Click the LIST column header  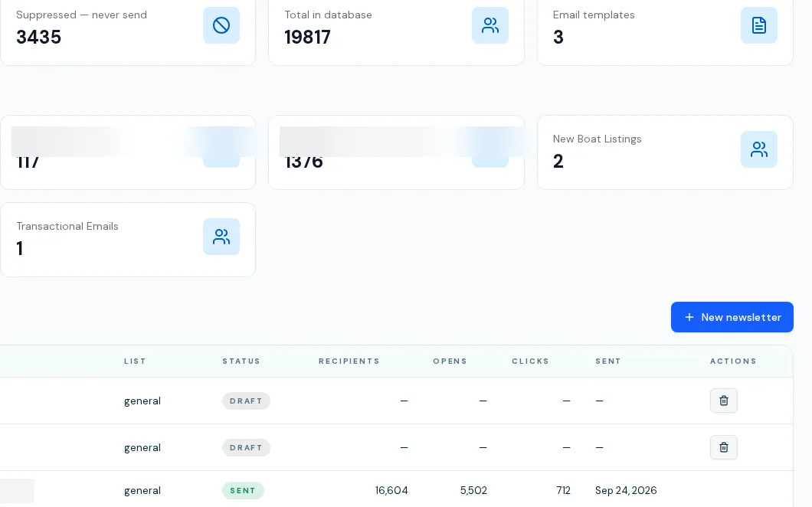[135, 361]
